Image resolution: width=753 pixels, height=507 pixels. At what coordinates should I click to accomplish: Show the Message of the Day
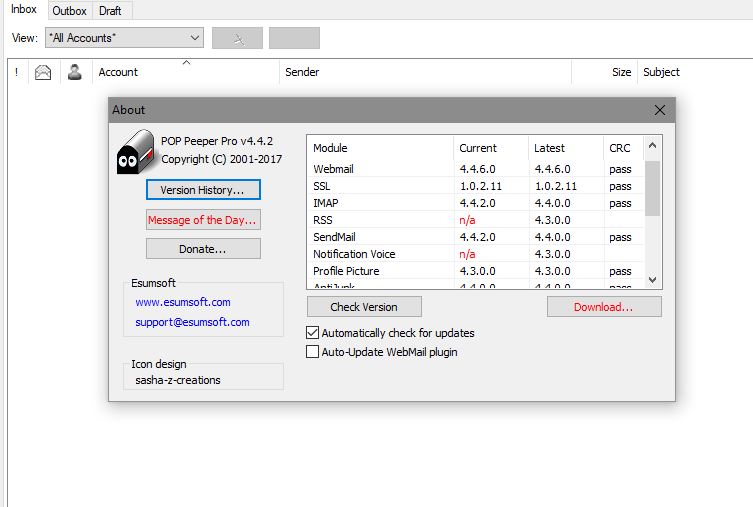(x=204, y=220)
